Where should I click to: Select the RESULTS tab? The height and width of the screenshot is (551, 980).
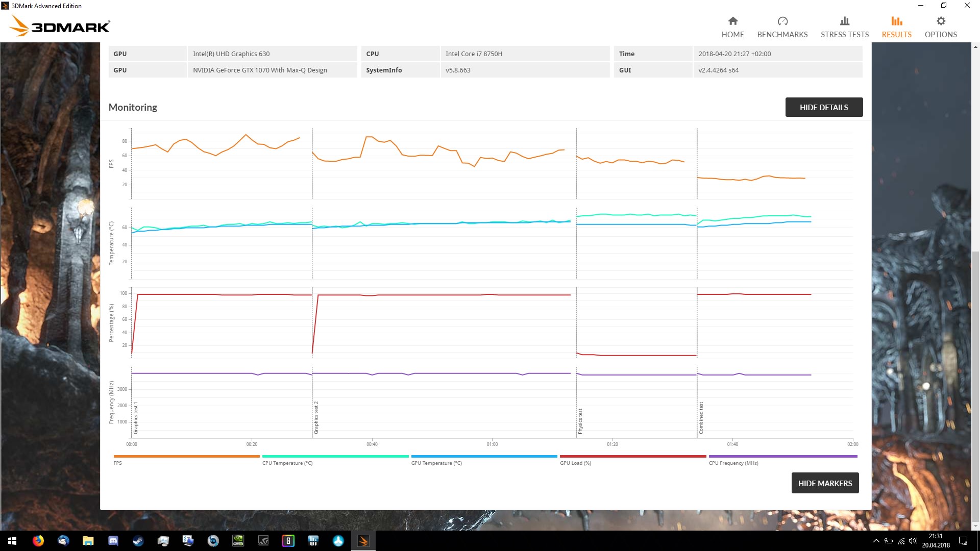896,27
